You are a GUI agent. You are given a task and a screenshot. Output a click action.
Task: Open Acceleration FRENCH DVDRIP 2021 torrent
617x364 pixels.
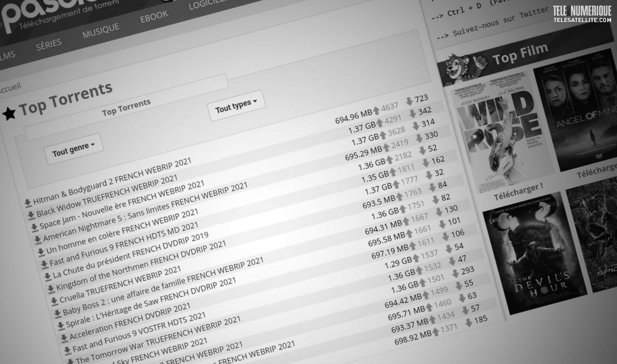130,322
